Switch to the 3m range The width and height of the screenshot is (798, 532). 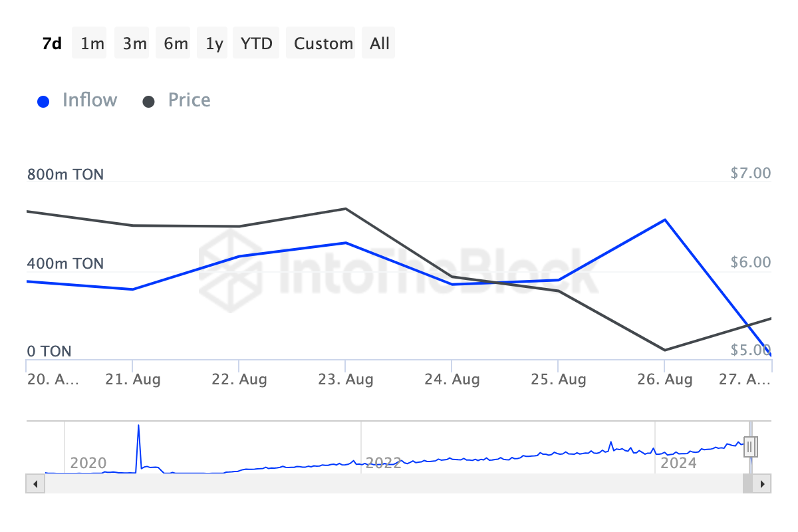[x=134, y=44]
